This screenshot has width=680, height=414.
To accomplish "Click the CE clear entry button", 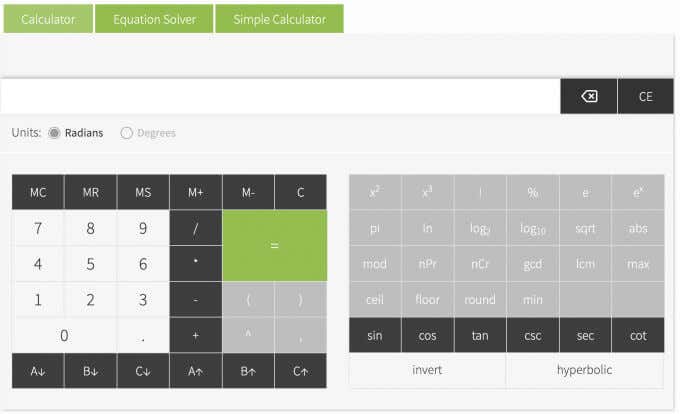I will tap(645, 96).
